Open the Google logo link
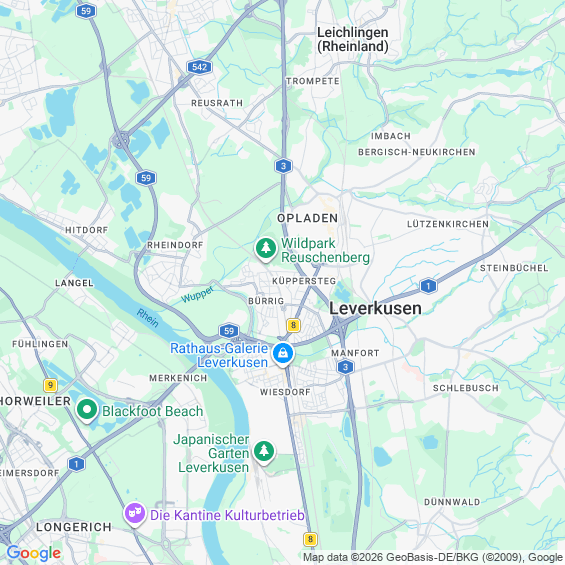565x565 pixels. pos(34,553)
